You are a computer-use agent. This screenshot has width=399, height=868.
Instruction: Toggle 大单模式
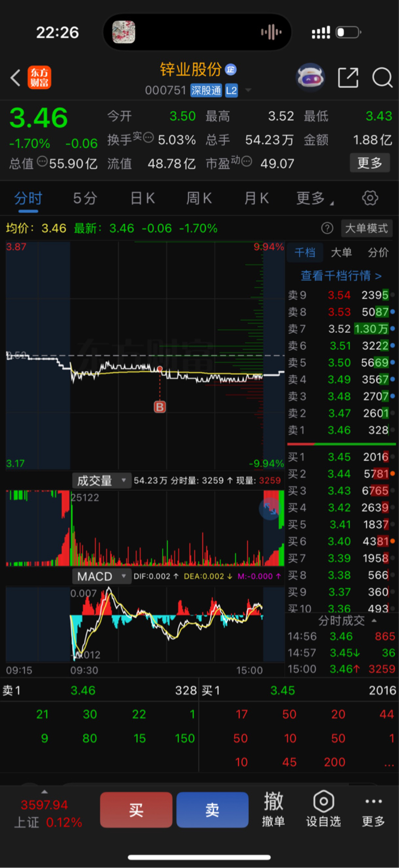pyautogui.click(x=366, y=228)
